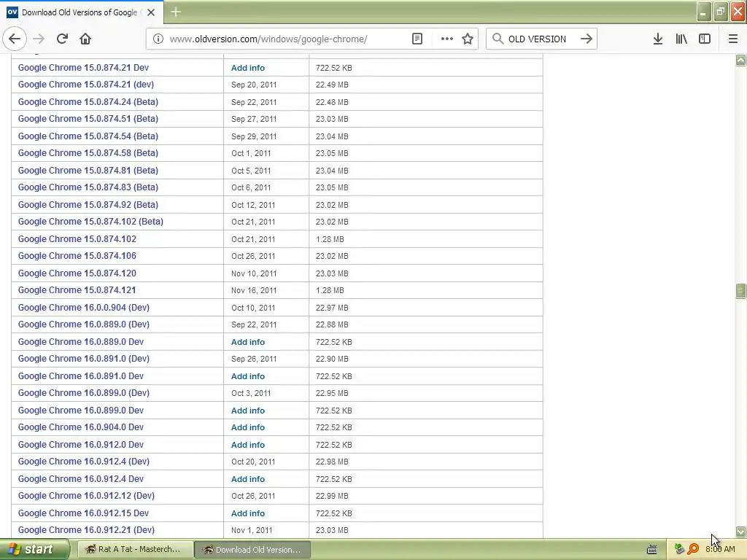
Task: Go back to the previous page
Action: pos(15,39)
